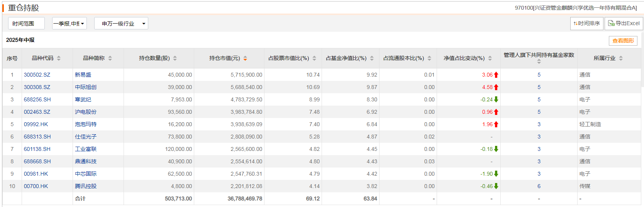Click green down arrow in 工业富联 row
This screenshot has height=207, width=644.
(x=496, y=149)
